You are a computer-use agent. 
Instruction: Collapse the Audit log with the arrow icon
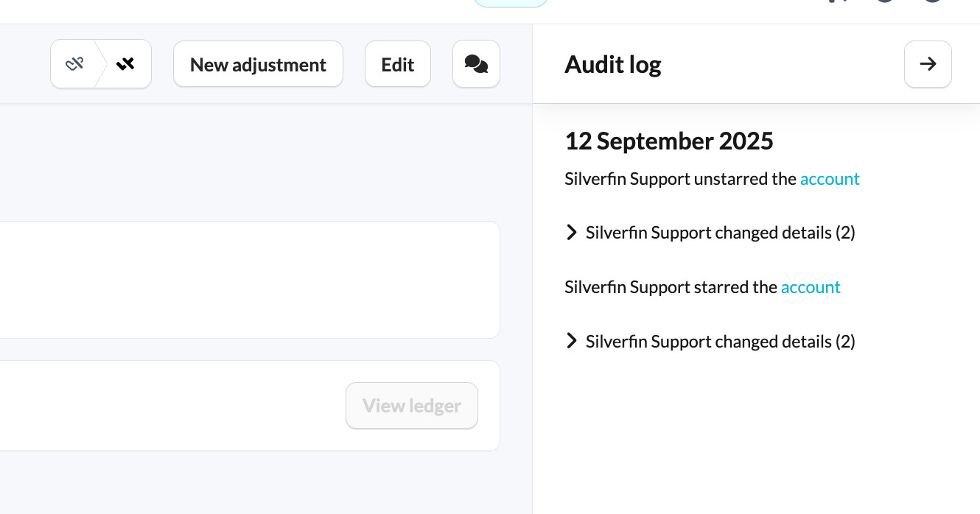pos(928,64)
